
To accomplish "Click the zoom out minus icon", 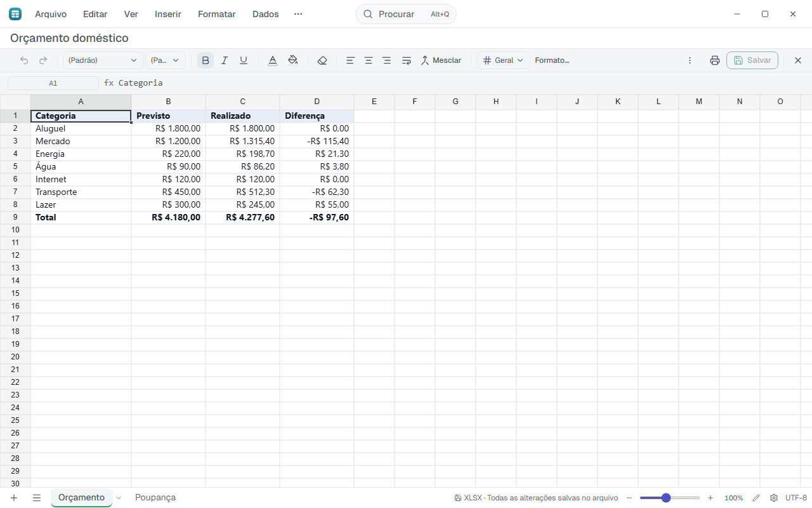I will [x=629, y=498].
